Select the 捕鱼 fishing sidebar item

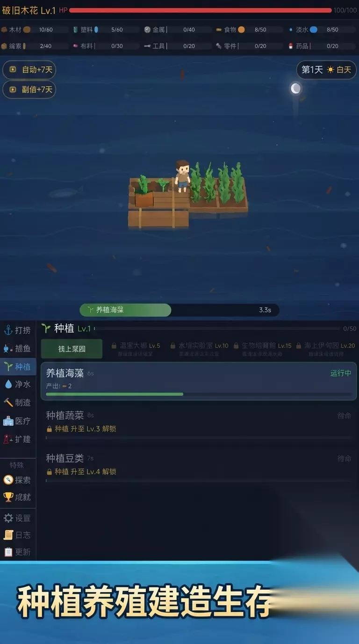pos(18,349)
